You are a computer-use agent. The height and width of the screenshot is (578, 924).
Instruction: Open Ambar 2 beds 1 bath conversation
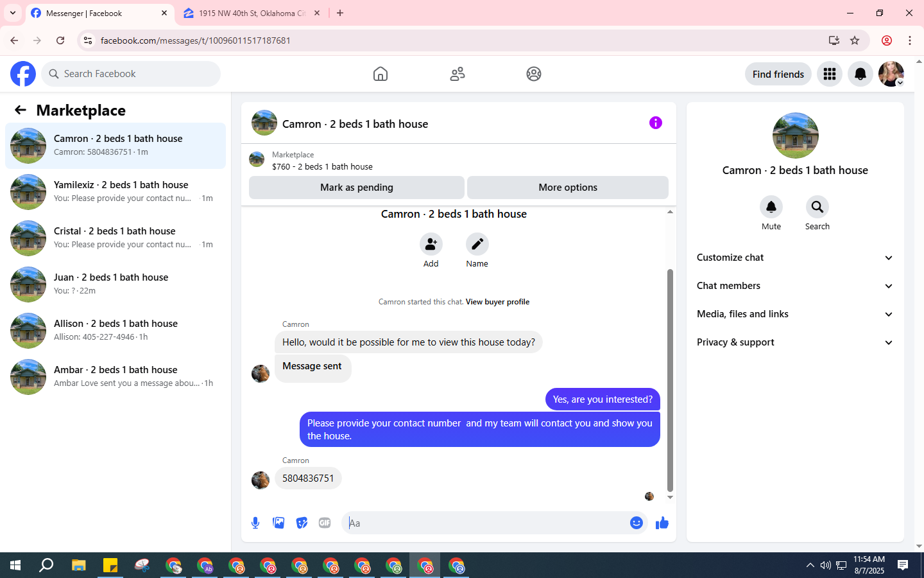click(x=116, y=377)
